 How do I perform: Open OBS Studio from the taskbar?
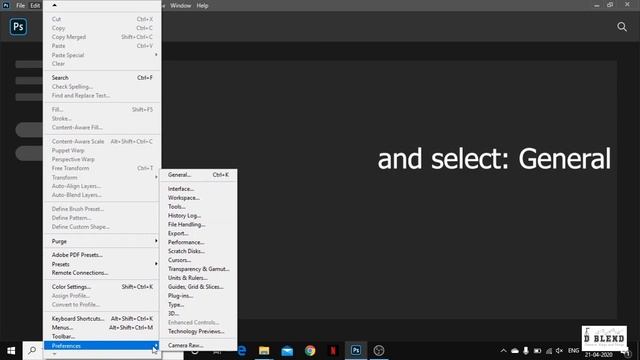(x=379, y=351)
